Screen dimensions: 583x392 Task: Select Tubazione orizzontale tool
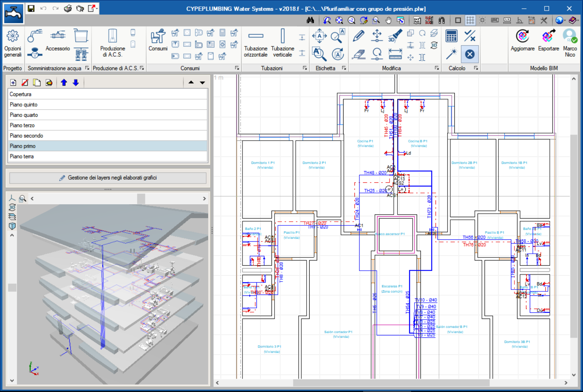point(256,44)
